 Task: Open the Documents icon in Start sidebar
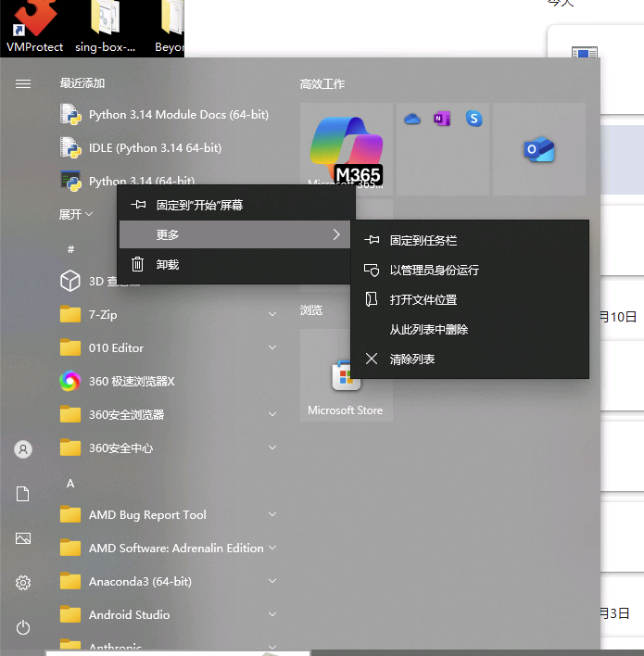click(23, 494)
